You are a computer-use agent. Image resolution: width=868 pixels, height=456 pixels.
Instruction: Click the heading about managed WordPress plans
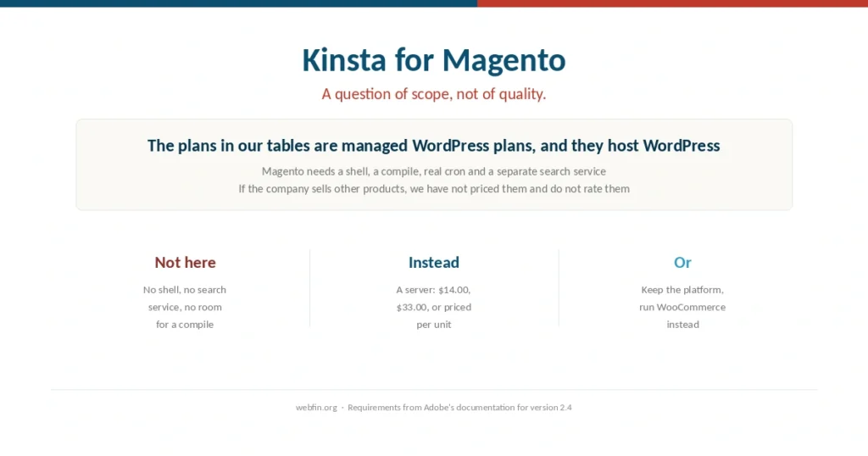tap(433, 146)
